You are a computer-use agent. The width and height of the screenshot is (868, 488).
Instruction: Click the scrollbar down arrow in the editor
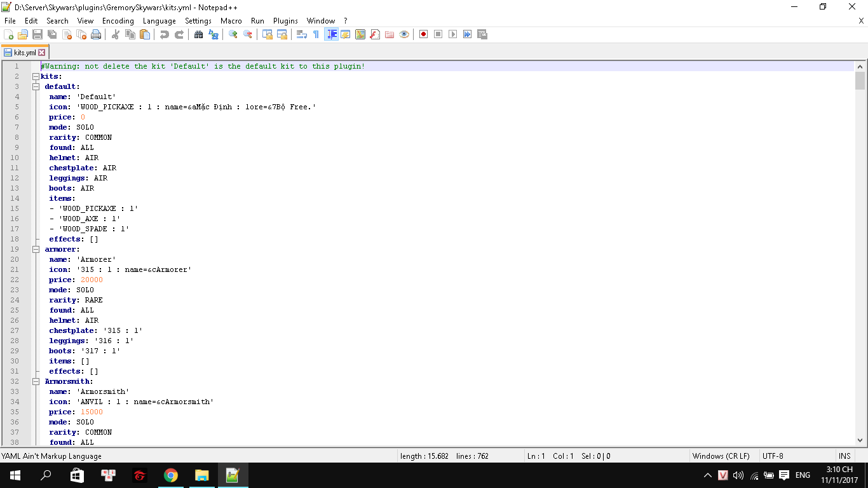click(860, 439)
